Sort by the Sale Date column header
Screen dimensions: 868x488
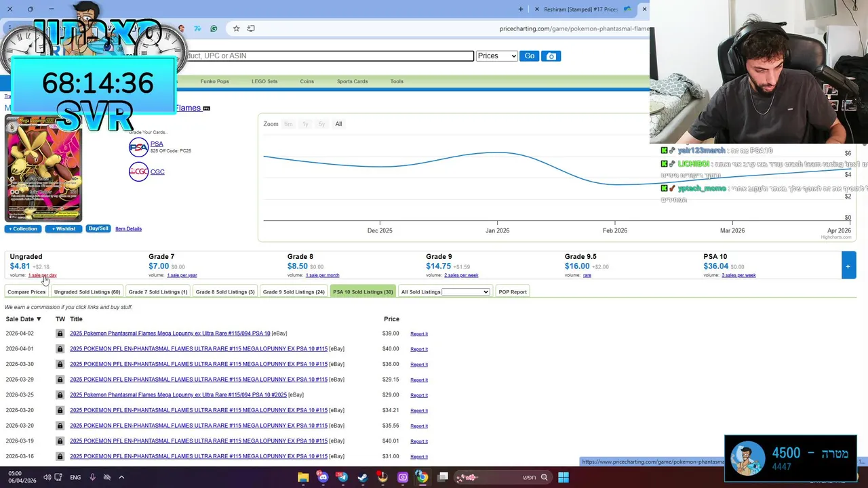click(23, 319)
